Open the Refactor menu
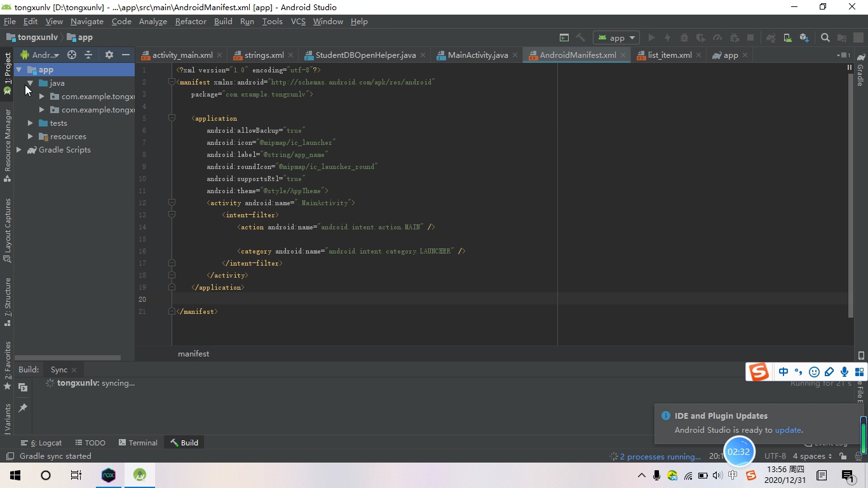This screenshot has height=488, width=868. click(x=191, y=21)
